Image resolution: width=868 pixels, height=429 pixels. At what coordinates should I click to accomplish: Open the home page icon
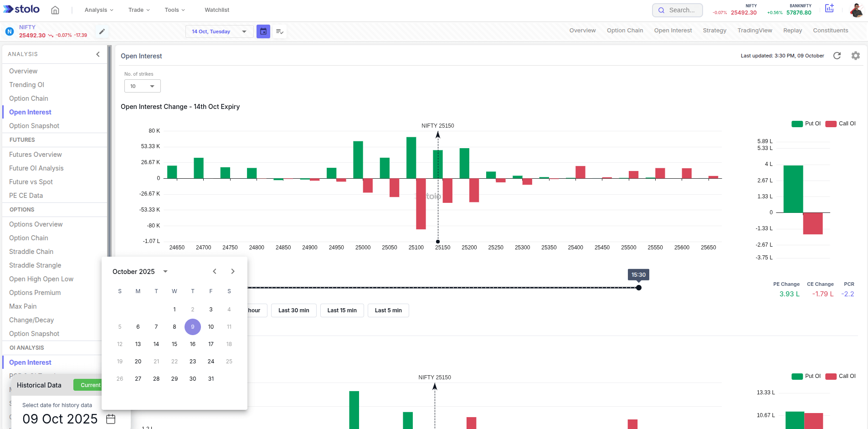point(55,10)
